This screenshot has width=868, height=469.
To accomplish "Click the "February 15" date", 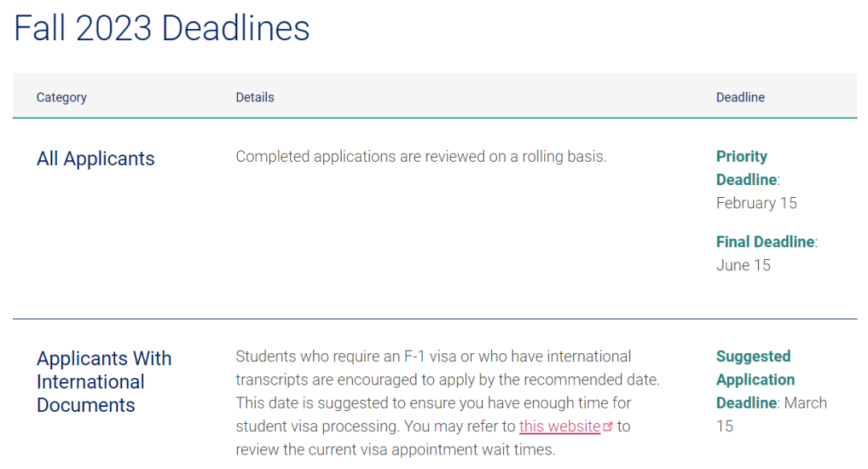I will pos(756,203).
